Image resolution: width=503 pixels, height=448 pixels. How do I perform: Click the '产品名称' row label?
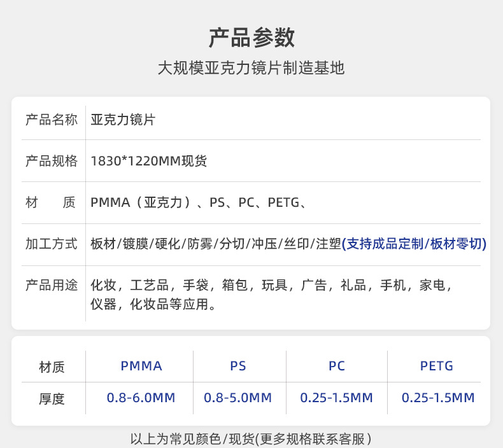[52, 120]
